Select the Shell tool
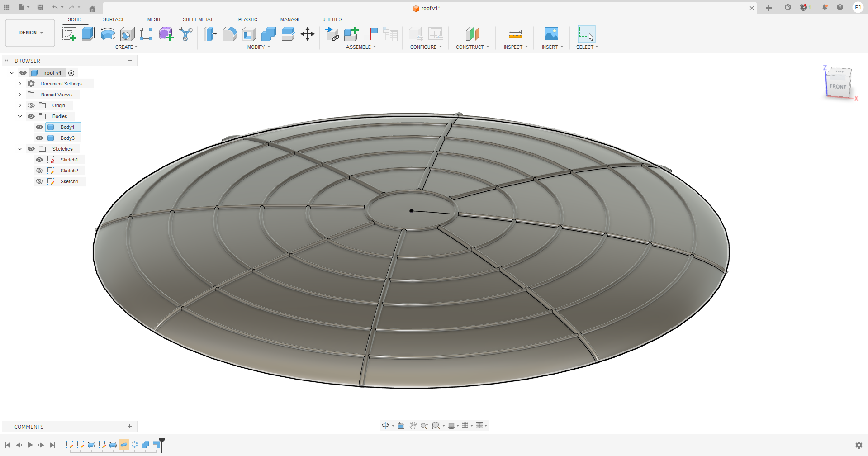This screenshot has width=868, height=456. (x=249, y=34)
